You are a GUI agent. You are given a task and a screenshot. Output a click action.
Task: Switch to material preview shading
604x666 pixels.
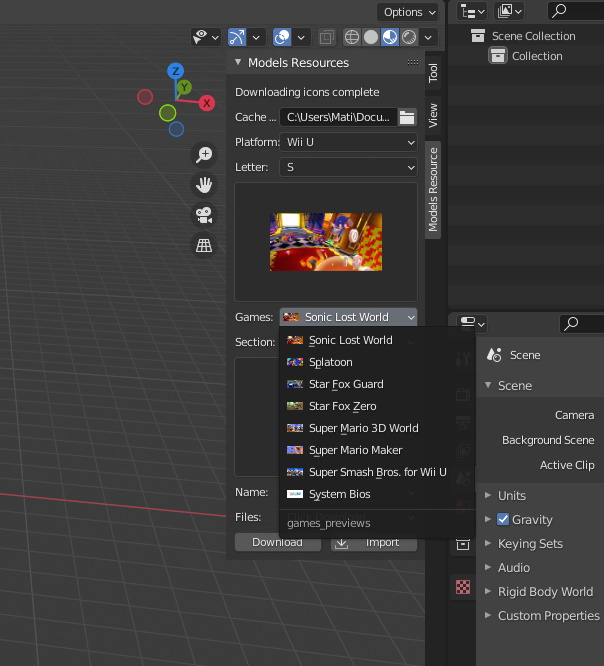(x=390, y=37)
